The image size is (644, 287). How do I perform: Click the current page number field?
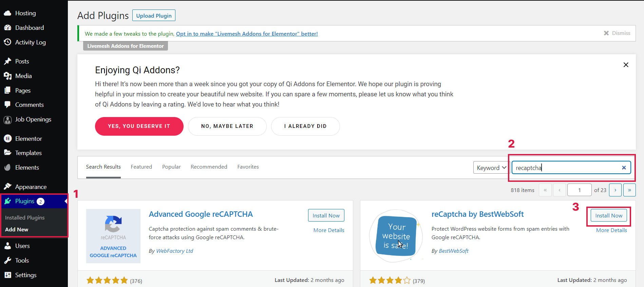(x=580, y=190)
